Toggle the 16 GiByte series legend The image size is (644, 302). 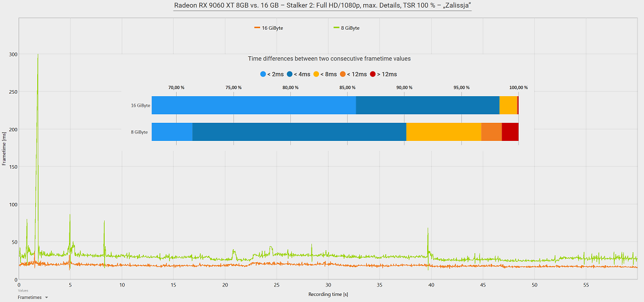pyautogui.click(x=269, y=28)
